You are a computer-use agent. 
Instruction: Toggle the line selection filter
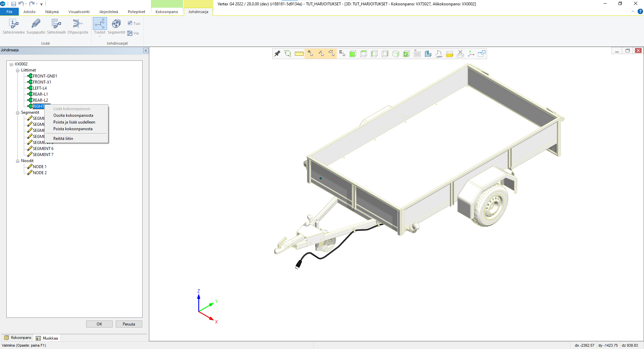click(x=321, y=54)
